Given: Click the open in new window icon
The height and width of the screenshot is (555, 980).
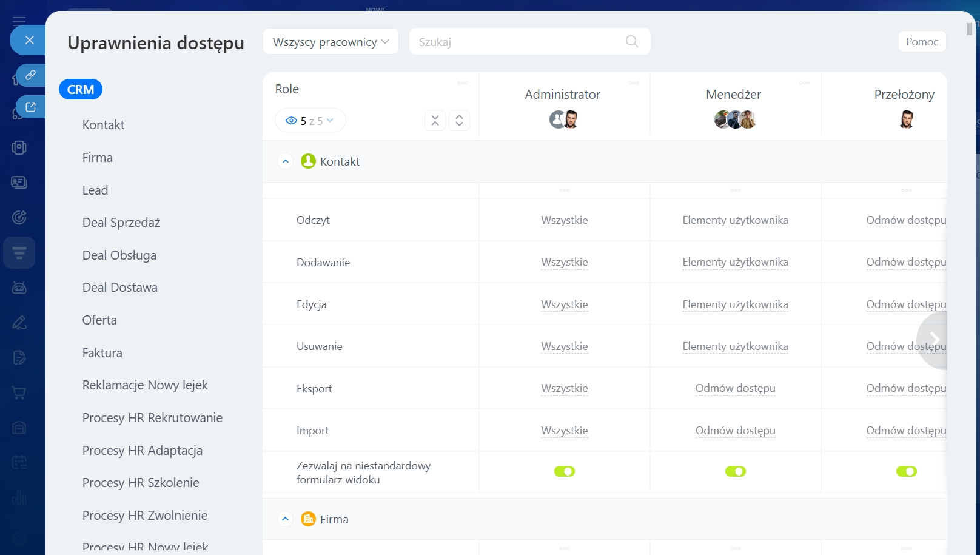Looking at the screenshot, I should pyautogui.click(x=30, y=107).
